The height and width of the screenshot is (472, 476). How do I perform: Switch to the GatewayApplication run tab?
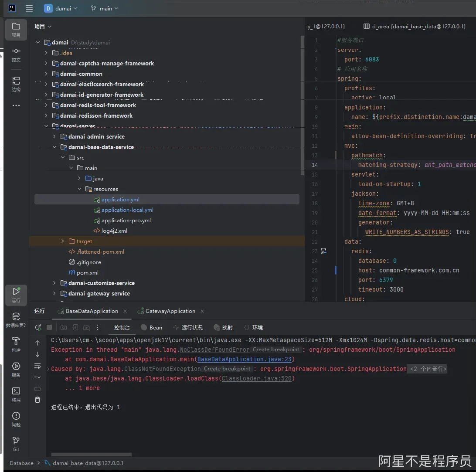coord(170,311)
